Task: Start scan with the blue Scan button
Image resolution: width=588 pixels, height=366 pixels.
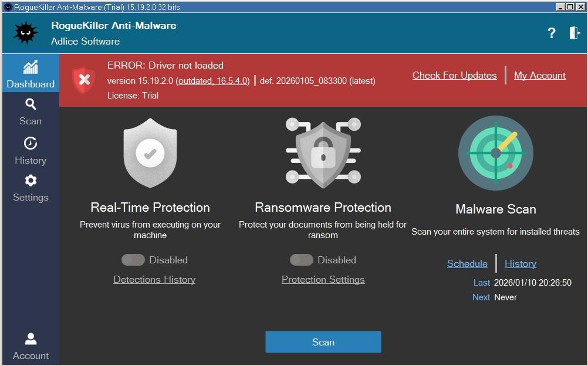Action: (323, 342)
